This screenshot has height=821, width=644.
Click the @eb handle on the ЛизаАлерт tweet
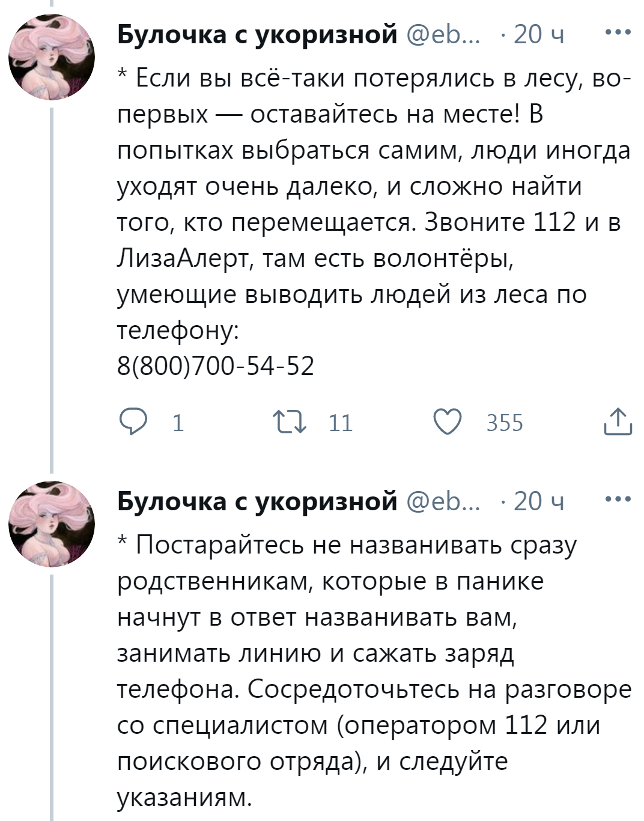point(444,34)
